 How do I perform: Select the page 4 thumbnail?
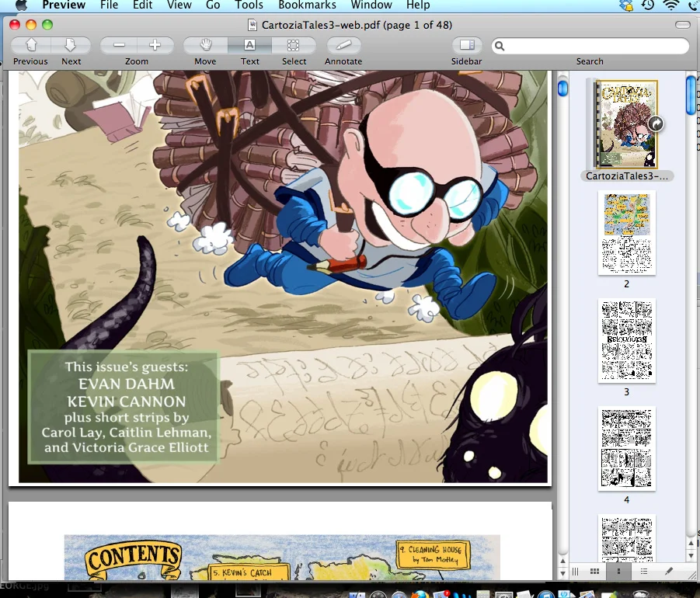(627, 449)
